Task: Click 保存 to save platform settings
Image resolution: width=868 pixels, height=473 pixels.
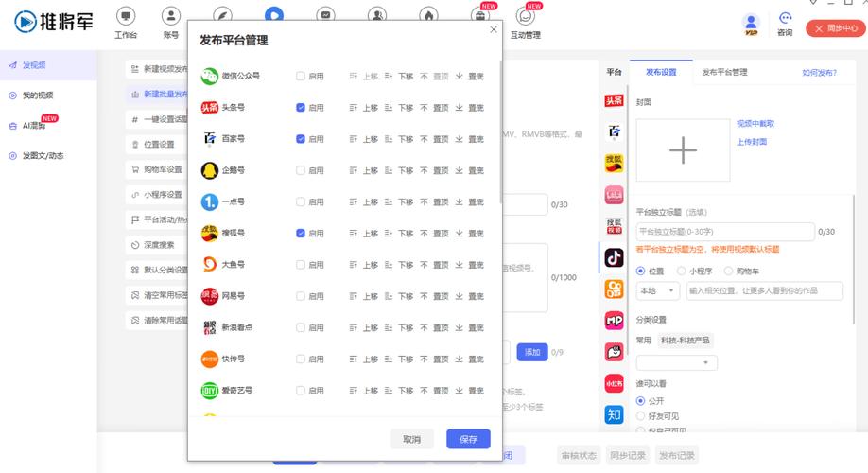Action: pos(468,439)
